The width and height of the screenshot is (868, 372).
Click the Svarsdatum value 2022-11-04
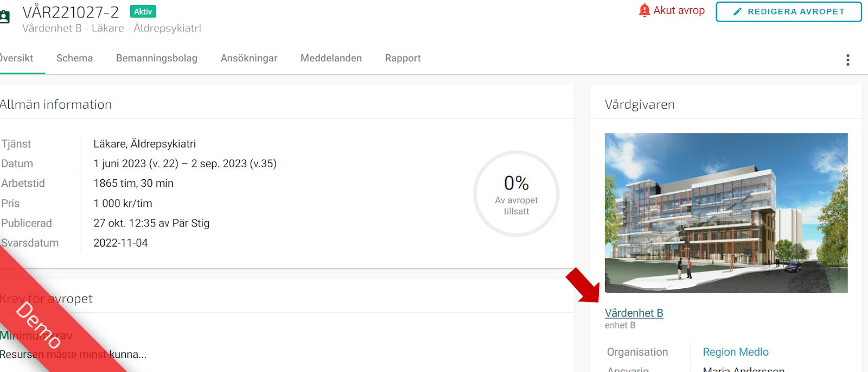(120, 243)
